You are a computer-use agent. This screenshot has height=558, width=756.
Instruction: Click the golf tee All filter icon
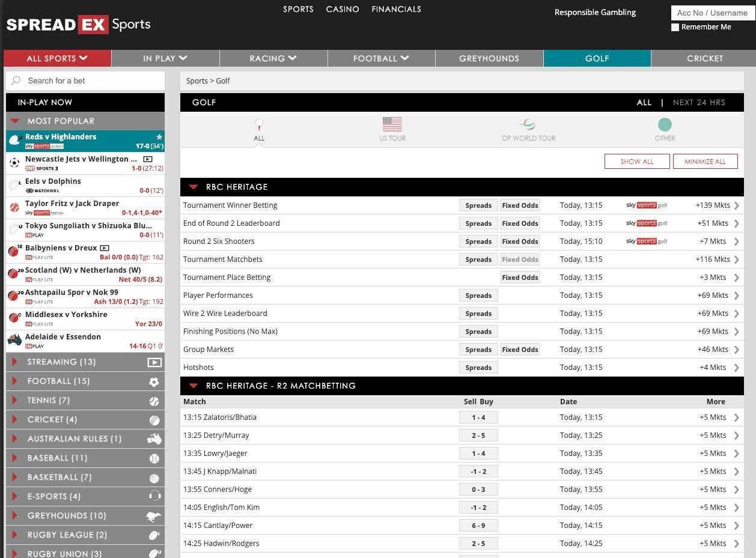[259, 124]
